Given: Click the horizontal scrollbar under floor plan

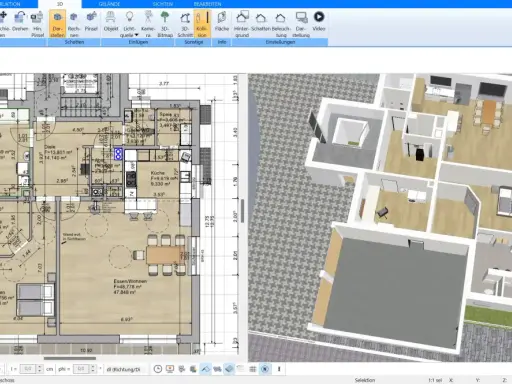Looking at the screenshot, I should tap(70, 359).
